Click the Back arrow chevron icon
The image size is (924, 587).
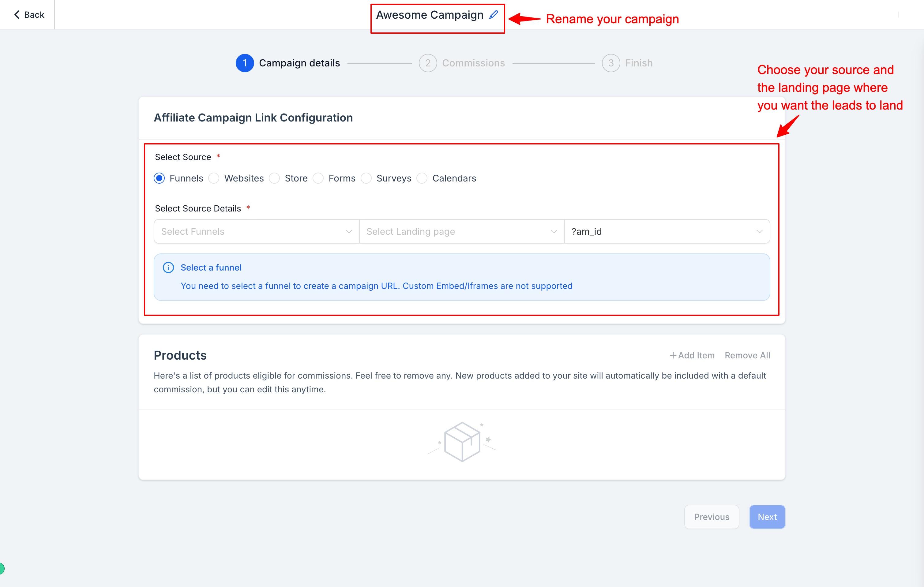(x=17, y=15)
